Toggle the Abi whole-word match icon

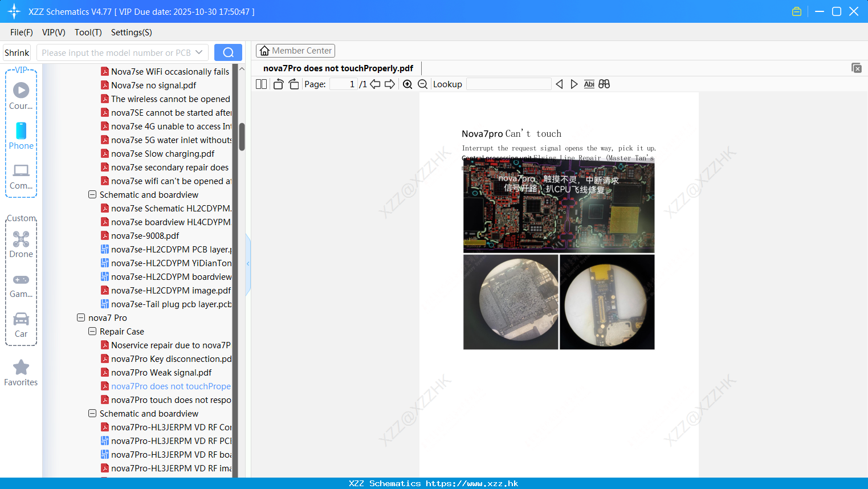click(x=589, y=84)
